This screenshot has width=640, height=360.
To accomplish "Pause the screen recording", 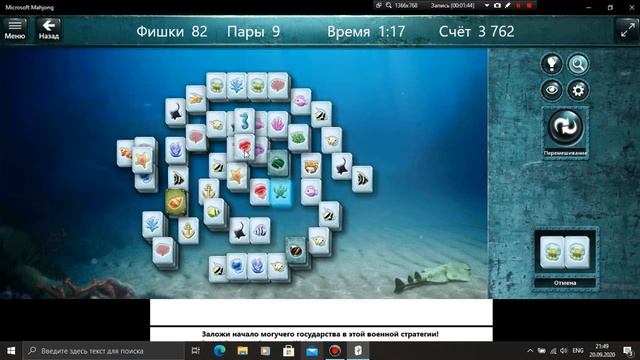I will (x=518, y=5).
